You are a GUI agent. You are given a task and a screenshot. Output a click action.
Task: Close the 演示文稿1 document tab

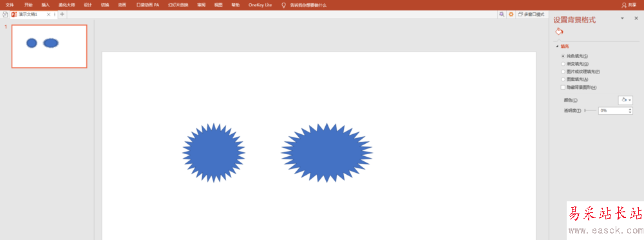pos(48,14)
